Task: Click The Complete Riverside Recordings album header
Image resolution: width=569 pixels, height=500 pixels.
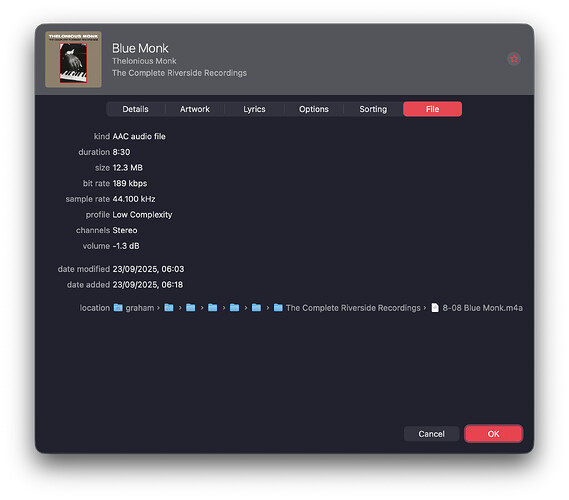Action: pyautogui.click(x=179, y=73)
